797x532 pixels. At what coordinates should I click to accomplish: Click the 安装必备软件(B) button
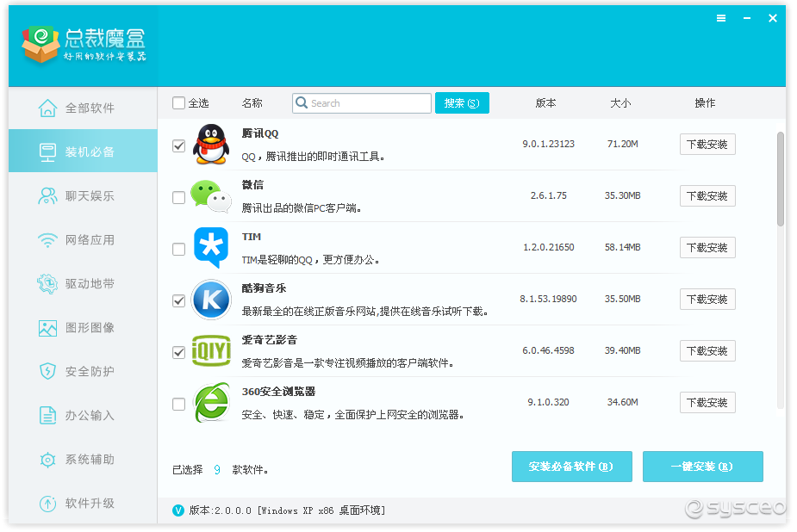tap(572, 467)
